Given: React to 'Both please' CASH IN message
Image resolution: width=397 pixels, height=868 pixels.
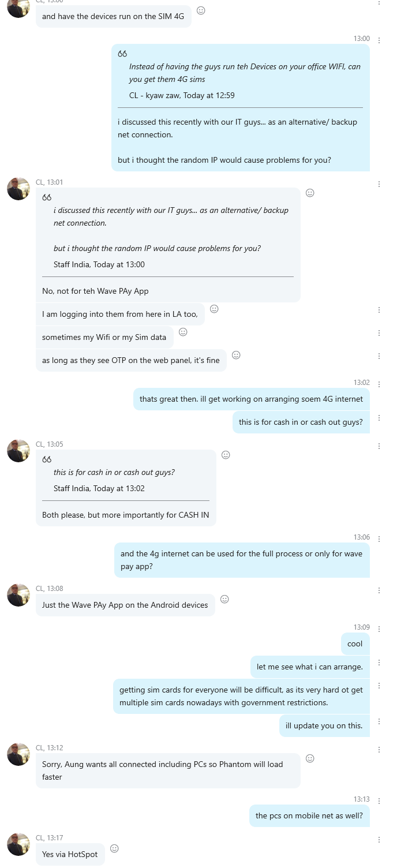Looking at the screenshot, I should click(226, 455).
